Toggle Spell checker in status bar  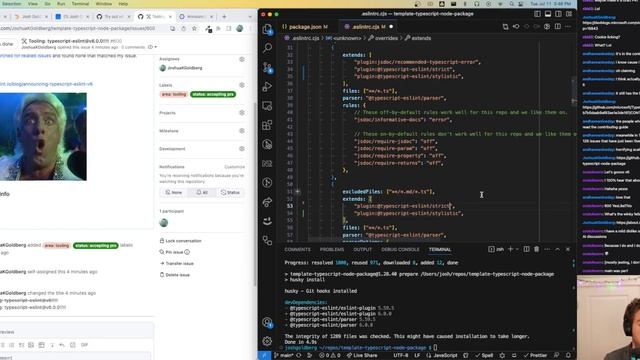484,356
